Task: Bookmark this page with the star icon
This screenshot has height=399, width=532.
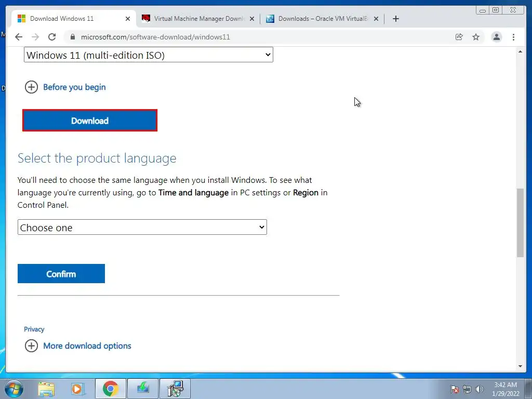Action: coord(476,37)
